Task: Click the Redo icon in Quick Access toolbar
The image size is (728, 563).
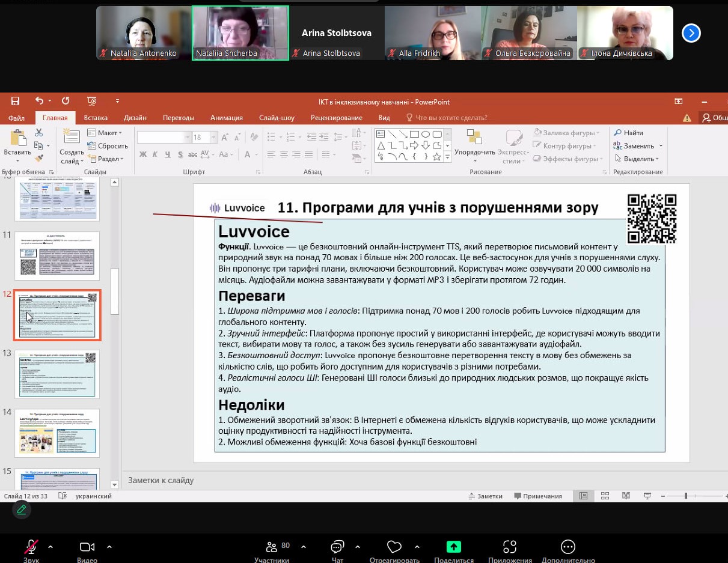Action: pos(66,101)
